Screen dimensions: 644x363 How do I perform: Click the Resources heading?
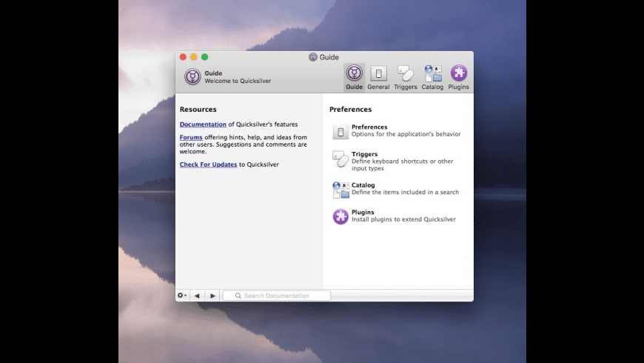(198, 110)
